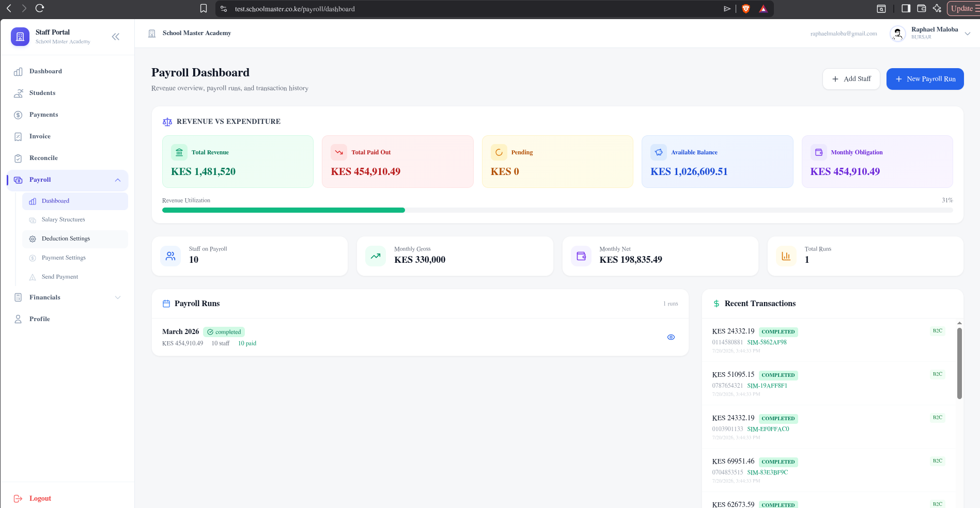Viewport: 980px width, 508px height.
Task: Click the Payments dollar icon in sidebar
Action: coord(18,115)
